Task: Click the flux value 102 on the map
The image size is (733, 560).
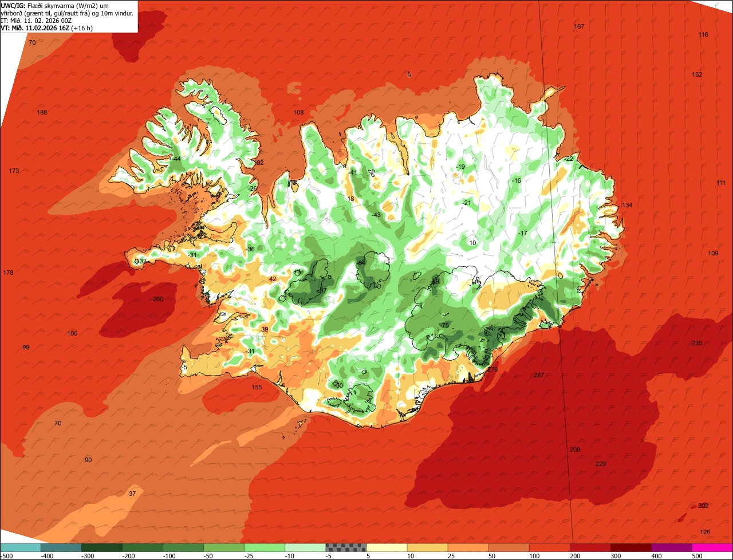Action: point(258,163)
